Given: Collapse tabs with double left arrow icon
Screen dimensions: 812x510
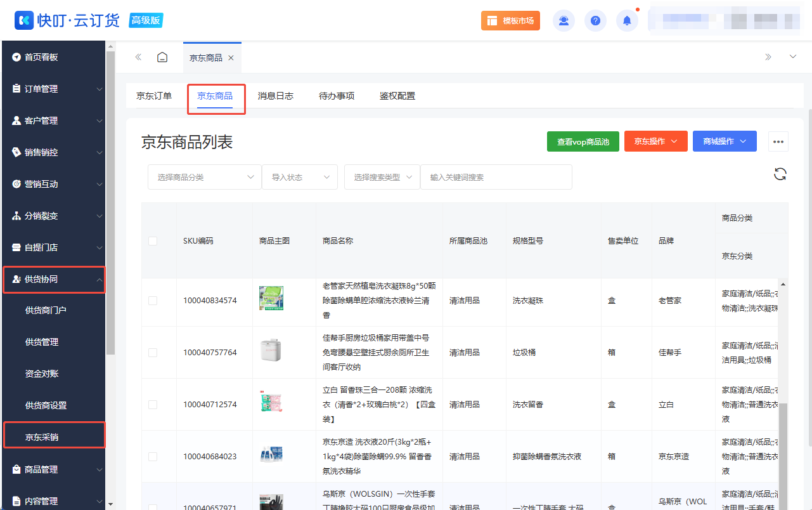Looking at the screenshot, I should 138,57.
